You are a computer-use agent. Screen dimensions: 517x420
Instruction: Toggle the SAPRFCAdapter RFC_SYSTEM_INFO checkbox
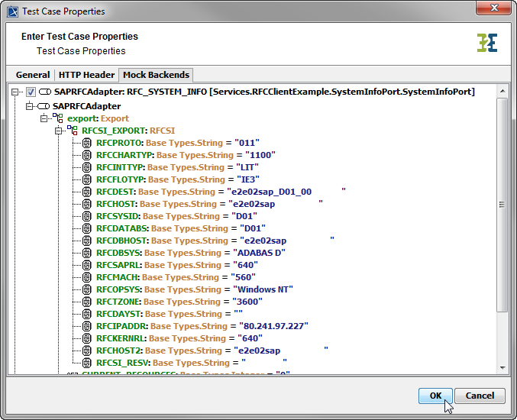tap(31, 92)
